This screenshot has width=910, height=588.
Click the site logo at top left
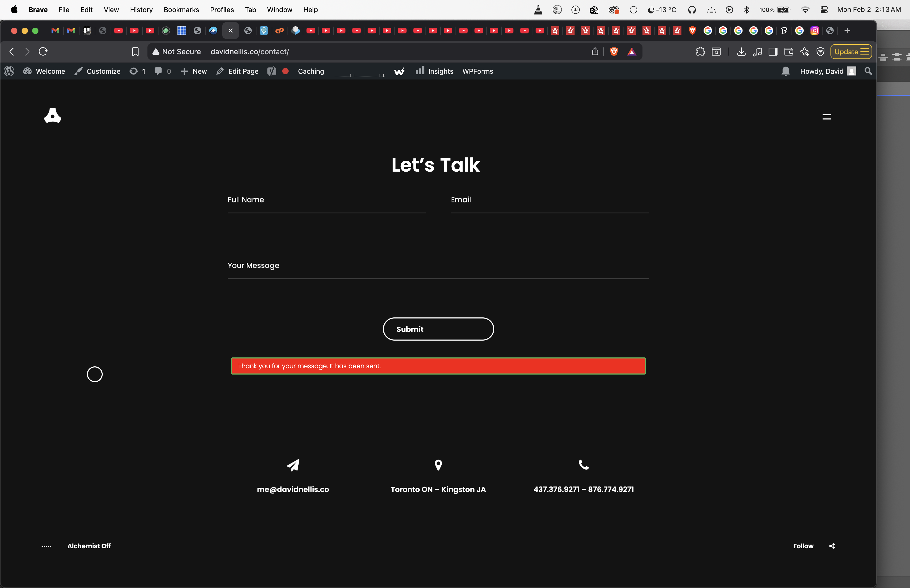point(53,115)
